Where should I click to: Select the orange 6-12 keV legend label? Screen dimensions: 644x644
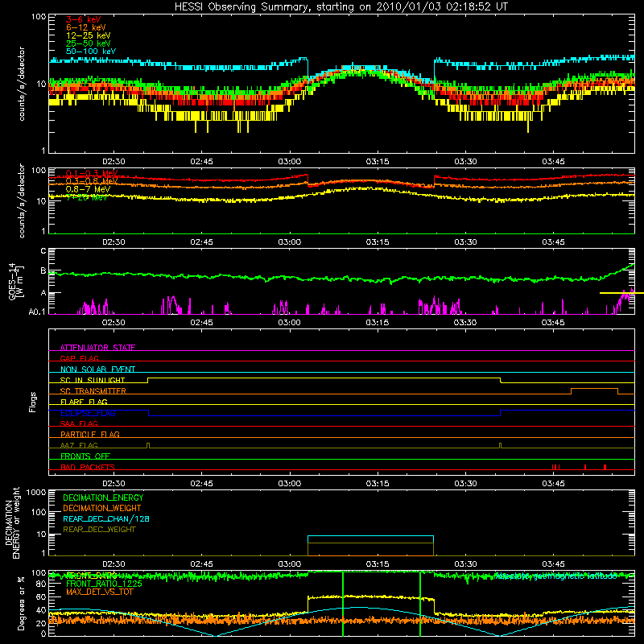pyautogui.click(x=86, y=27)
